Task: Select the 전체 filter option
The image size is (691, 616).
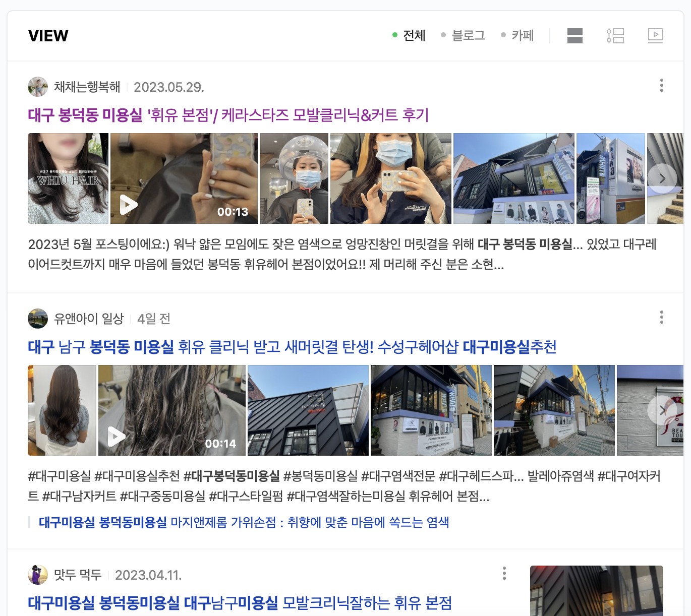Action: point(409,35)
